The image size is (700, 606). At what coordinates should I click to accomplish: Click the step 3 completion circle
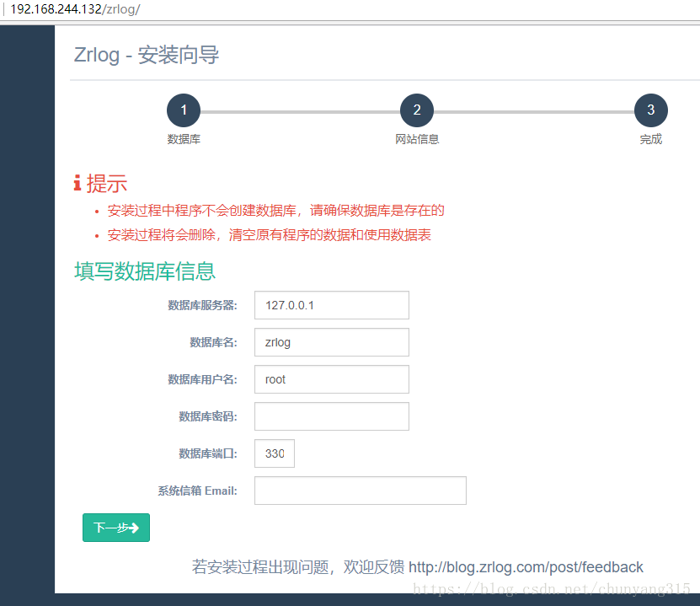[x=651, y=110]
